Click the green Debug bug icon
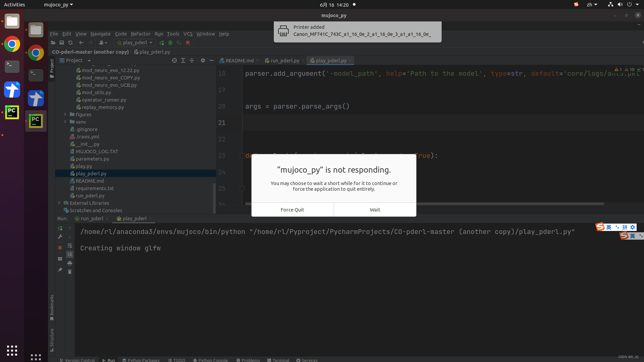The width and height of the screenshot is (644, 362). [170, 43]
